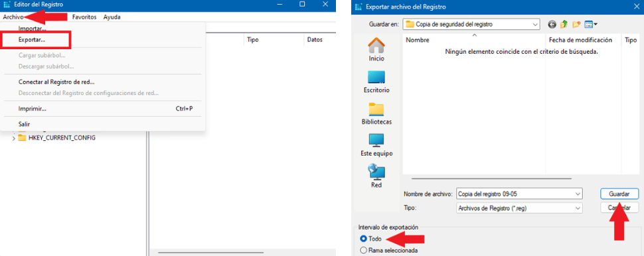The image size is (644, 256).
Task: Click the folder icon in Guardar en box
Action: pos(410,25)
